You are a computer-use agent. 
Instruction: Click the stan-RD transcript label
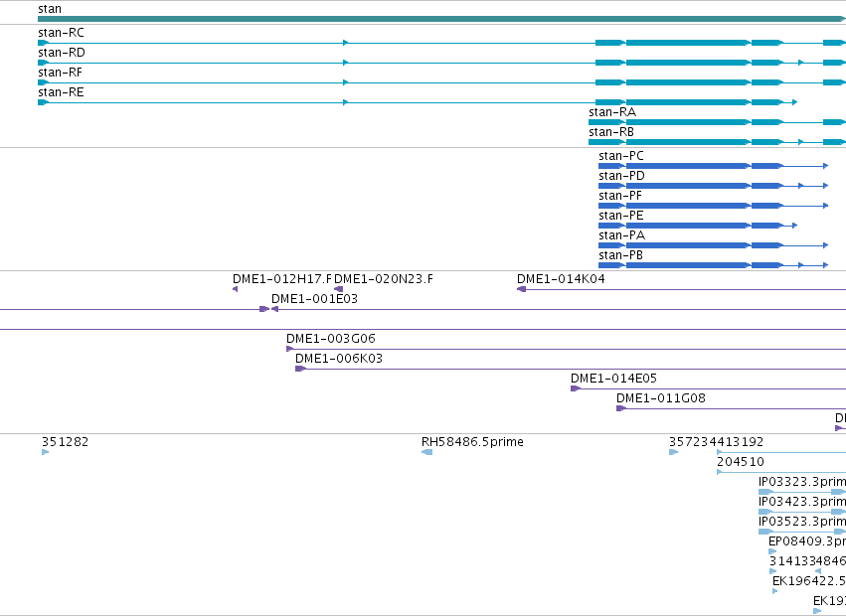pyautogui.click(x=62, y=53)
